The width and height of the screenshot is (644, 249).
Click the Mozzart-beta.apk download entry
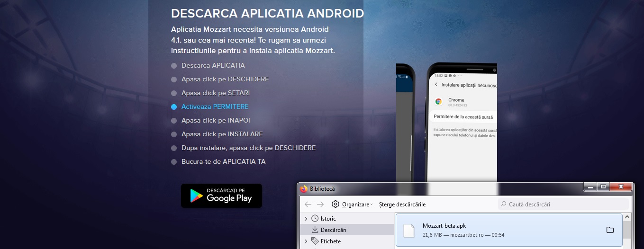508,230
